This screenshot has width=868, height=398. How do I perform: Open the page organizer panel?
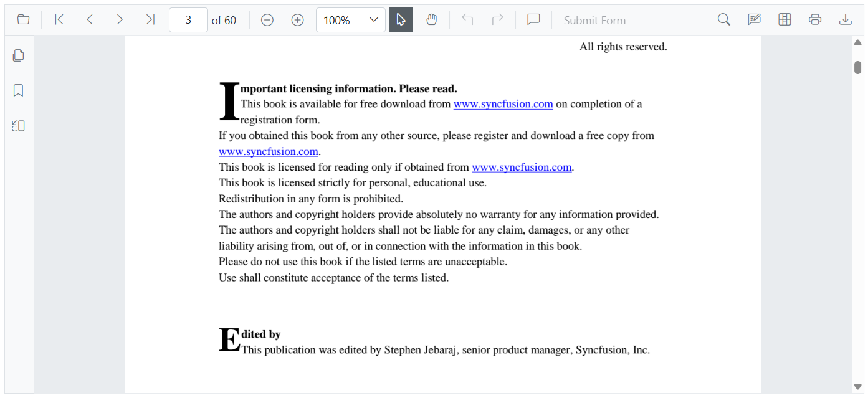19,126
